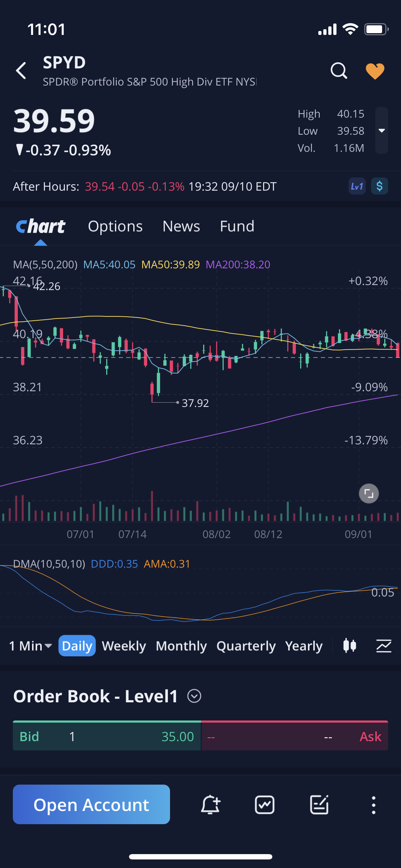Expand the High/Low/Vol. details arrow

click(381, 130)
